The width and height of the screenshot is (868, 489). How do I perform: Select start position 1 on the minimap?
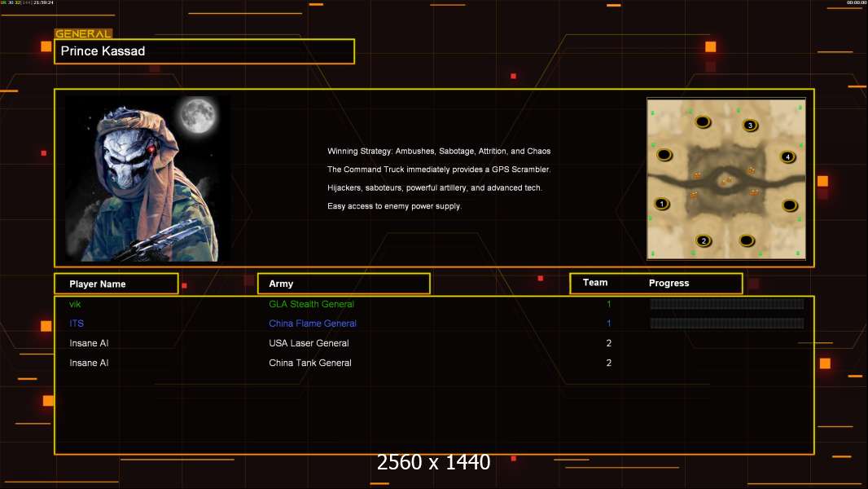pos(661,204)
